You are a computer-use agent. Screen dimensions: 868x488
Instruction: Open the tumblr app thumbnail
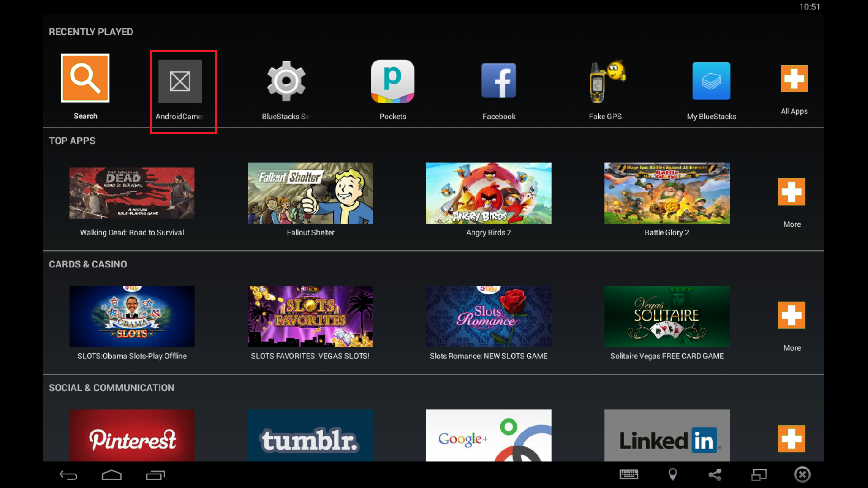(x=310, y=436)
